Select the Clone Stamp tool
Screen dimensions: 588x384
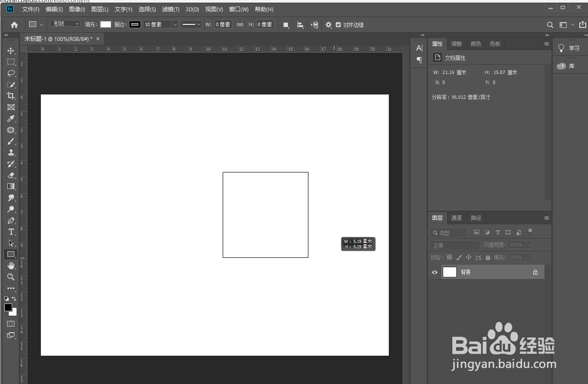11,152
